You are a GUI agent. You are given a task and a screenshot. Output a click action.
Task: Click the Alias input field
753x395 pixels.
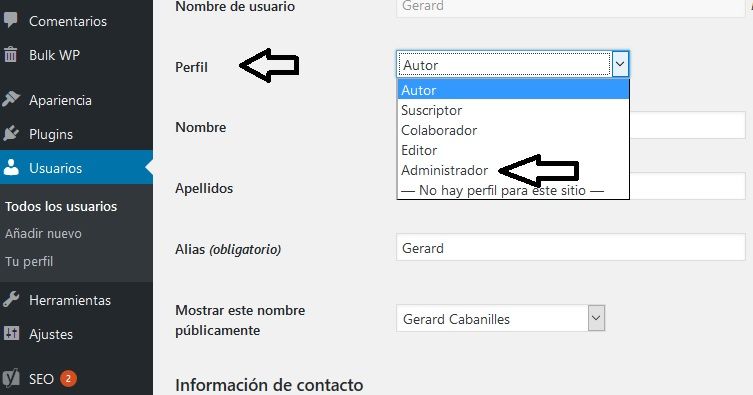coord(571,248)
